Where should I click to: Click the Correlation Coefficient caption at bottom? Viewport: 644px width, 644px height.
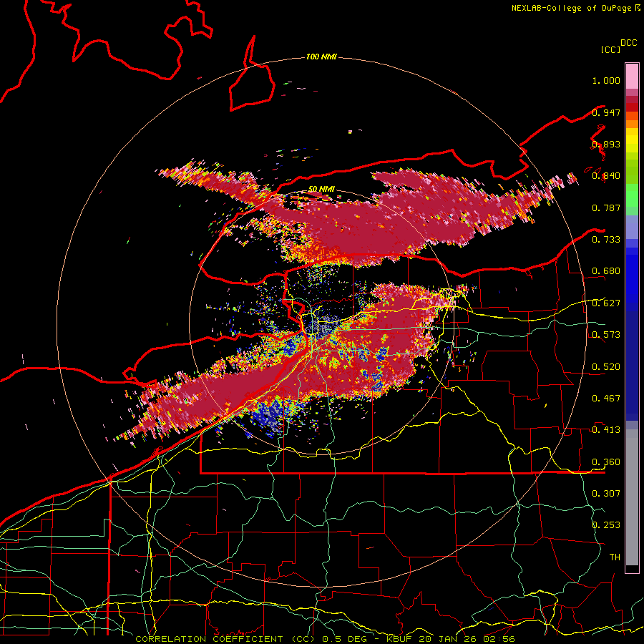pyautogui.click(x=325, y=639)
